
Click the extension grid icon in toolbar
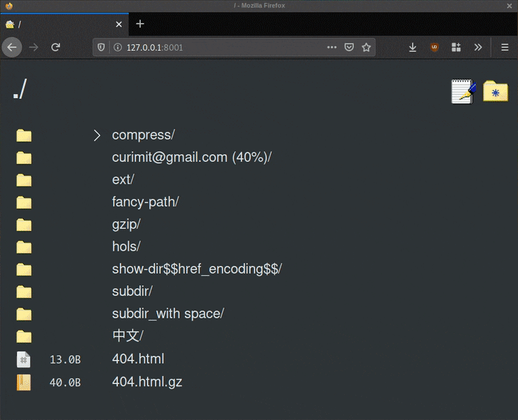(x=456, y=47)
